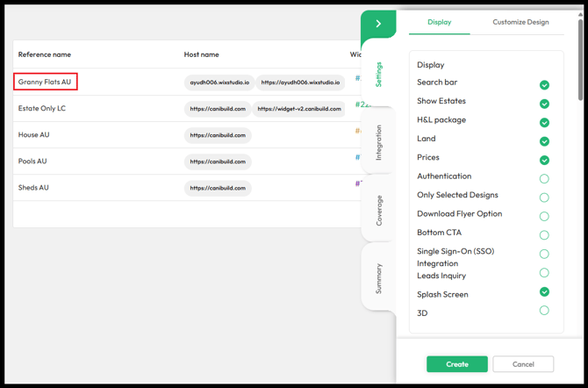Enable the Bottom CTA option
588x388 pixels.
pos(544,235)
